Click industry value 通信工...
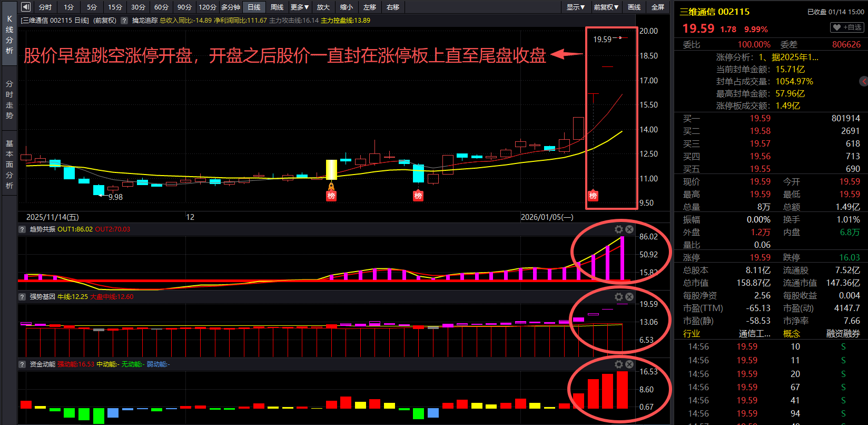 755,333
